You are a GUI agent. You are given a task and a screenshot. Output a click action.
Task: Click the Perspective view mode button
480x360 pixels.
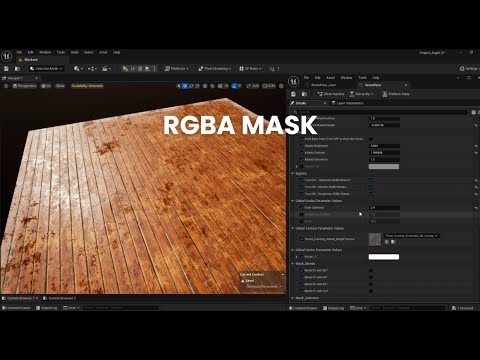25,86
